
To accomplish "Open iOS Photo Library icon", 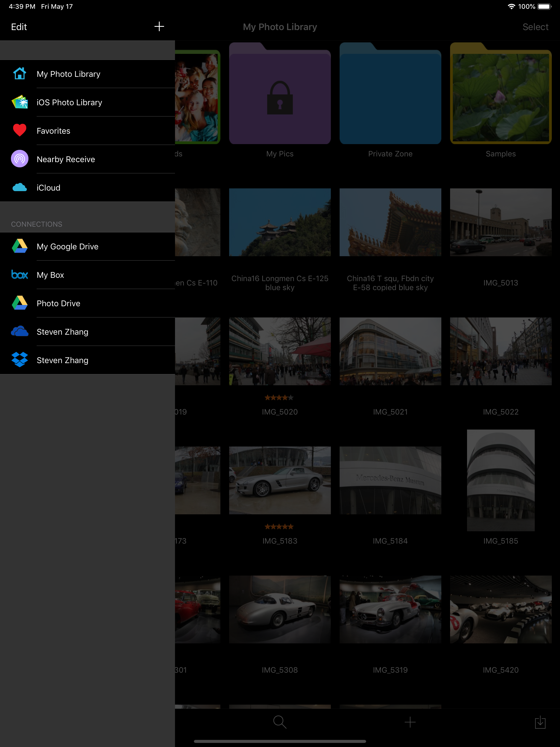I will click(20, 102).
